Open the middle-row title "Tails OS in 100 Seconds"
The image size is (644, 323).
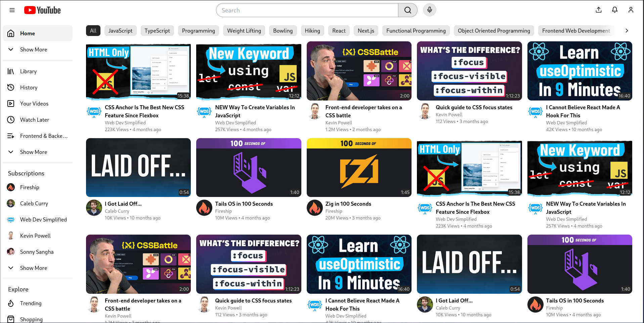point(244,204)
